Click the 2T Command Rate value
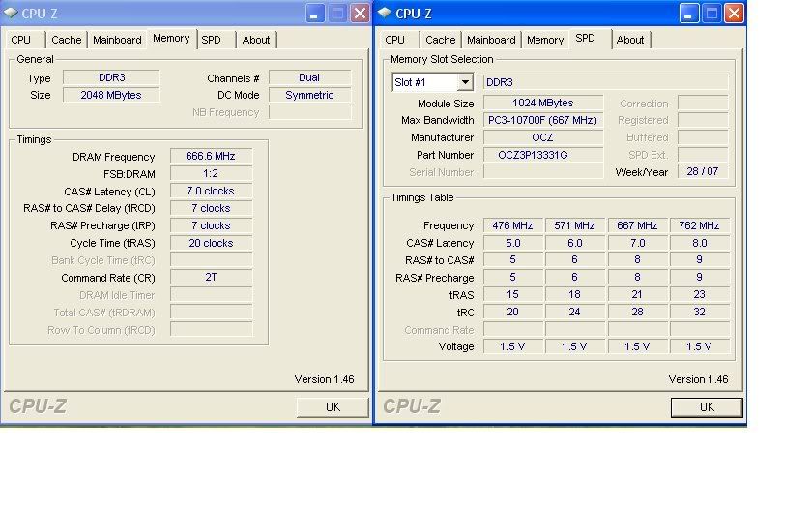 pyautogui.click(x=211, y=278)
